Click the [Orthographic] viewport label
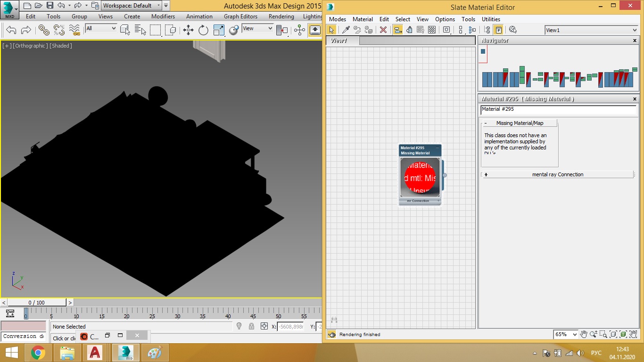 (31, 46)
